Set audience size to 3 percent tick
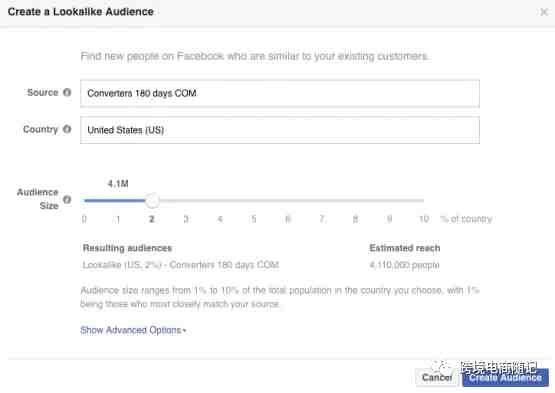 coord(186,219)
